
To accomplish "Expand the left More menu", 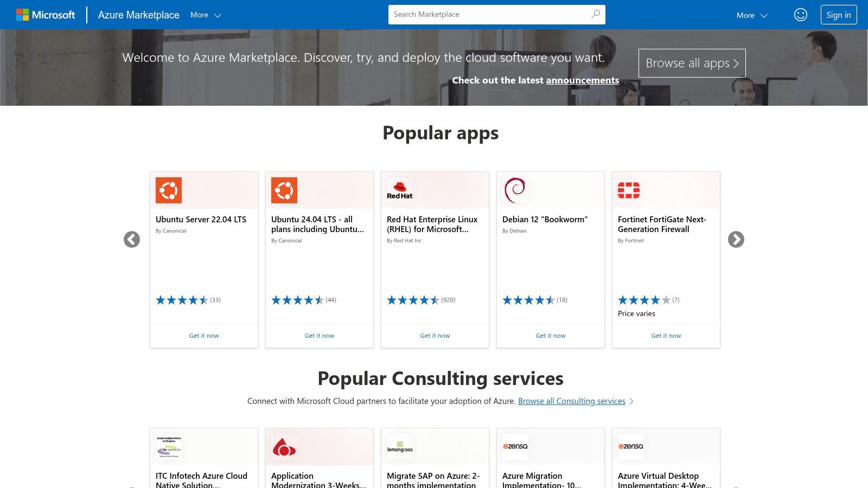I will [206, 15].
